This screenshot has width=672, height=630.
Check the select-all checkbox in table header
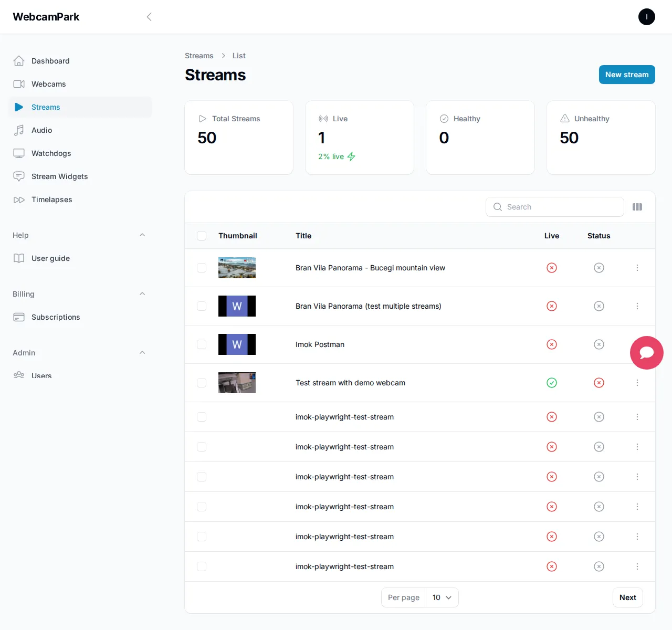point(202,236)
